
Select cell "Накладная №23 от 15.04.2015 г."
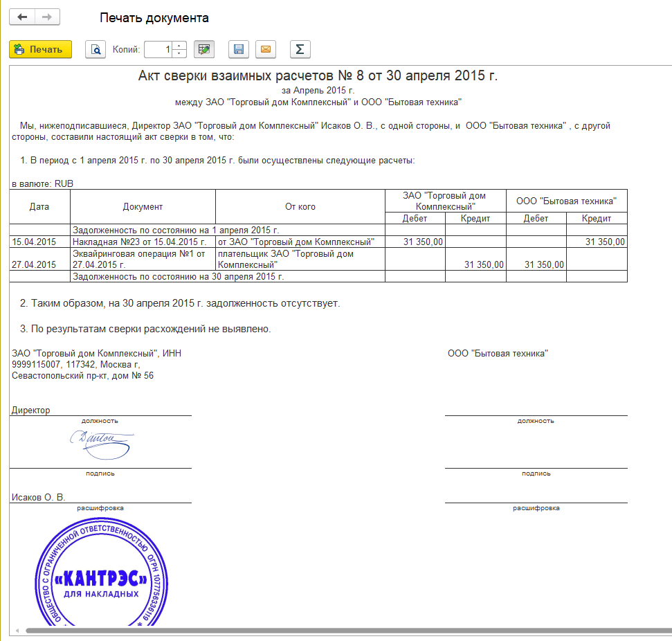click(x=143, y=242)
